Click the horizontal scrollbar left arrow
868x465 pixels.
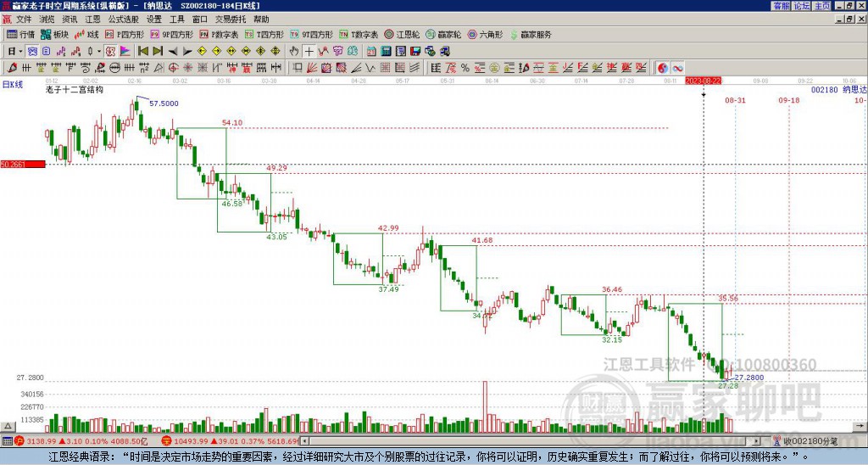point(304,441)
